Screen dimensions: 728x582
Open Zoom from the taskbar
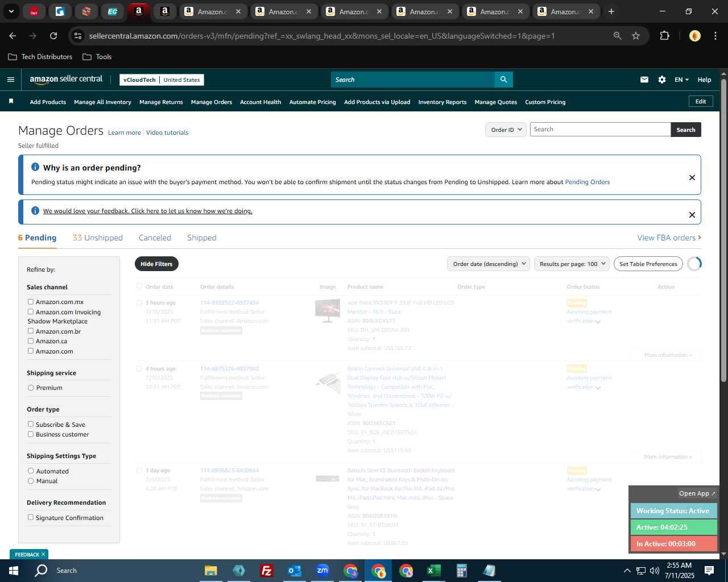[x=322, y=570]
